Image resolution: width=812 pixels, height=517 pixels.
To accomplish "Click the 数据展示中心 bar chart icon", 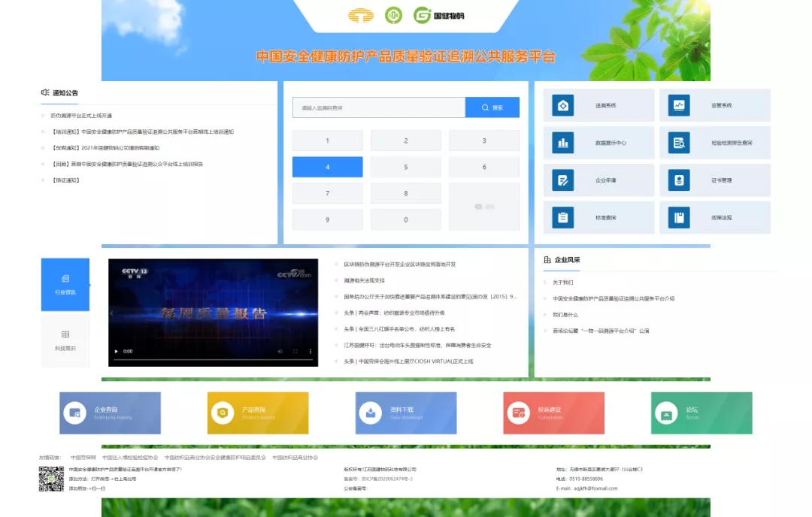I will click(563, 143).
